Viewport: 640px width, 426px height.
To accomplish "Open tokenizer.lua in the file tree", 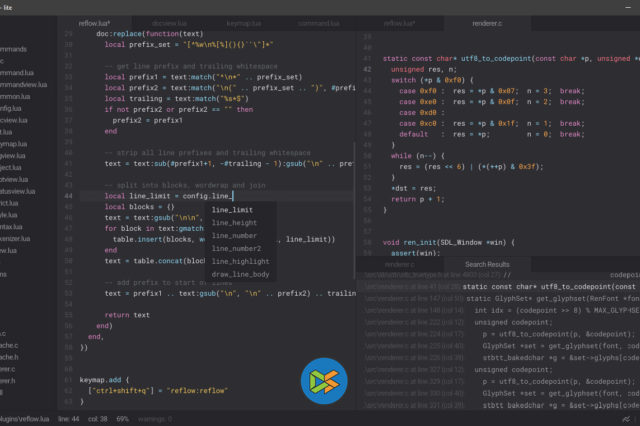I will pyautogui.click(x=15, y=238).
